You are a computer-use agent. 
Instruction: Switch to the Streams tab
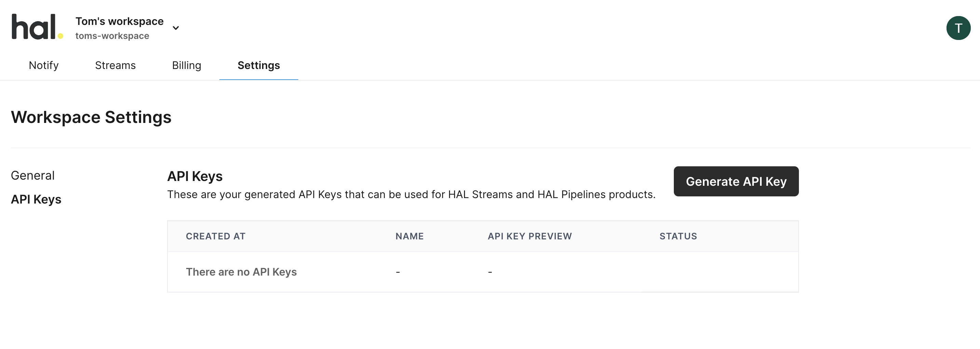pos(115,65)
